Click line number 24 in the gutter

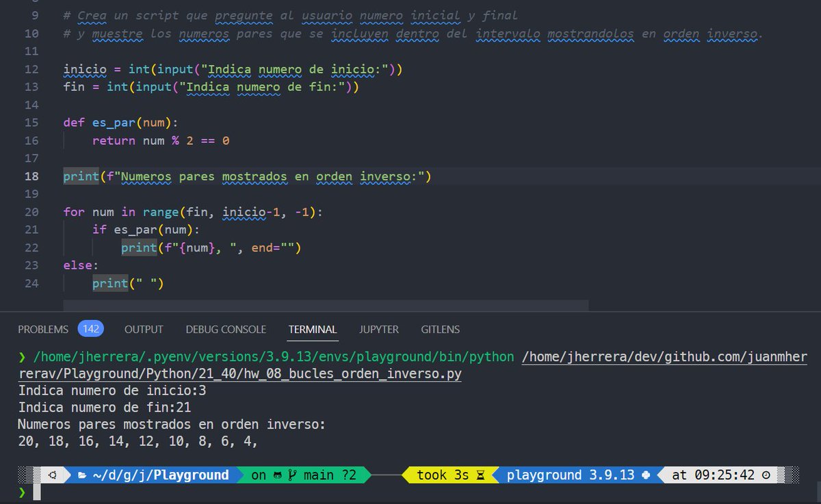tap(32, 283)
